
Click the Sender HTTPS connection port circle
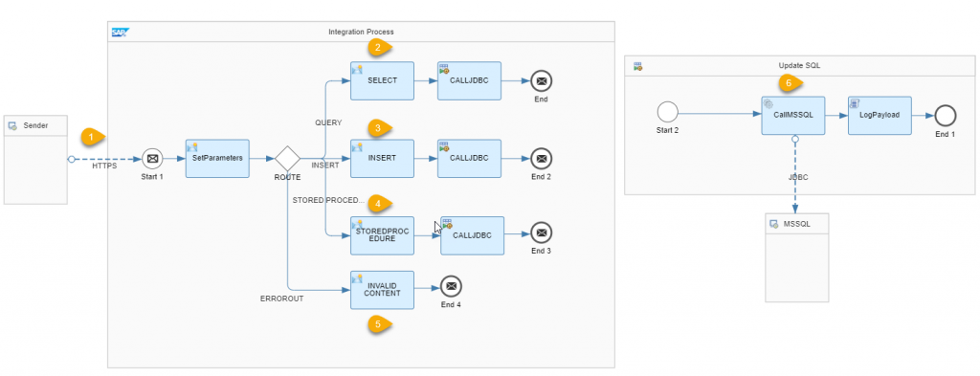[71, 159]
